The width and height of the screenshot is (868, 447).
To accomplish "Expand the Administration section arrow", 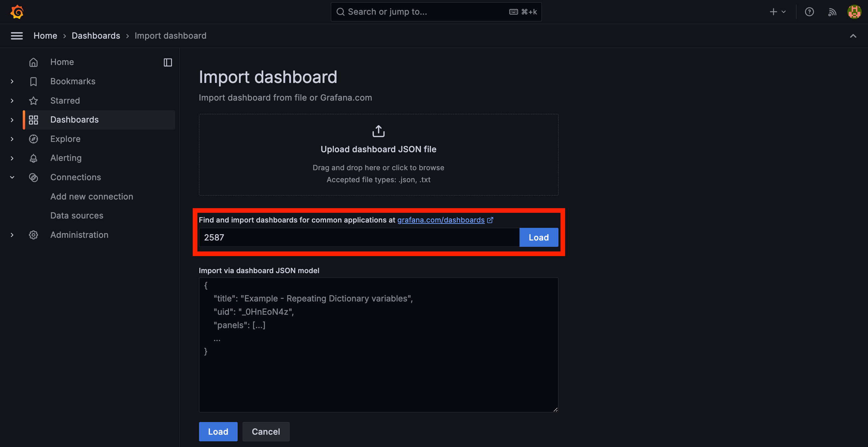I will pyautogui.click(x=12, y=235).
